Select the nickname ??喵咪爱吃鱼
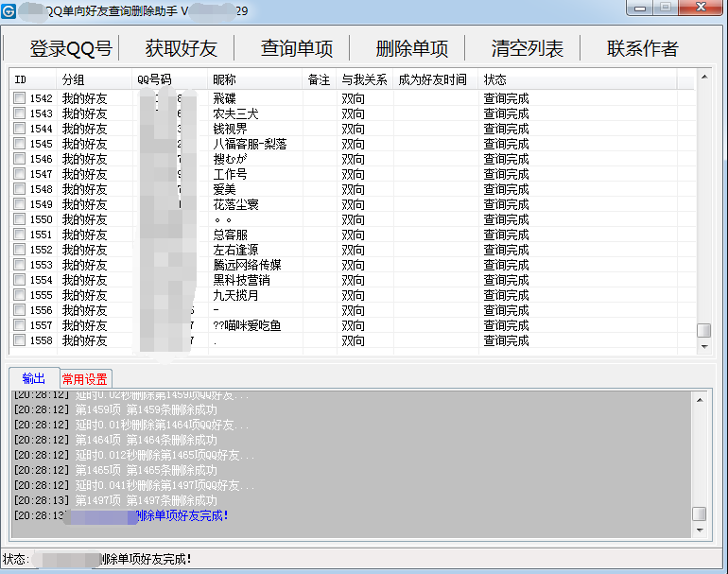 point(247,325)
